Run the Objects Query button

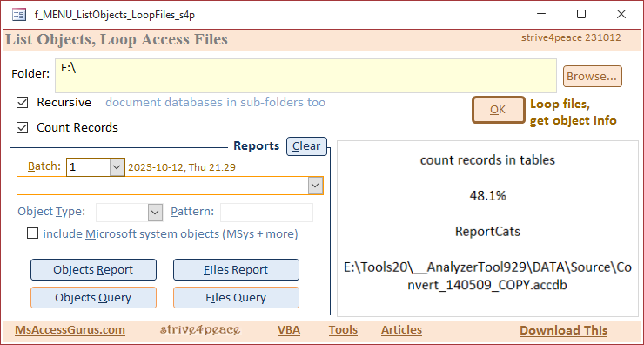pyautogui.click(x=93, y=297)
